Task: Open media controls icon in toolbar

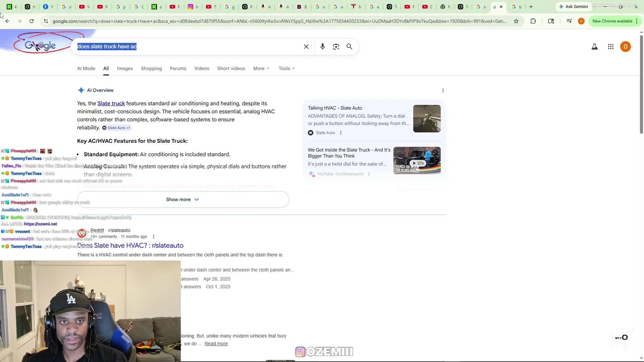Action: point(569,21)
